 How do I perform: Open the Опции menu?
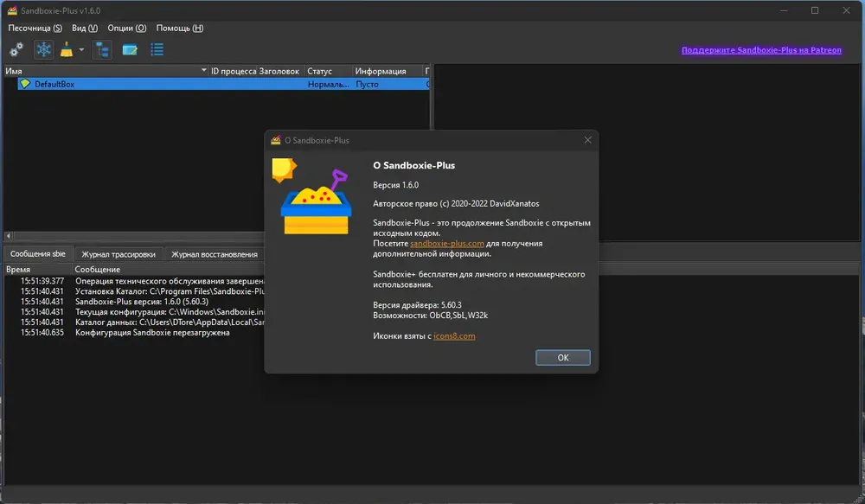coord(127,29)
